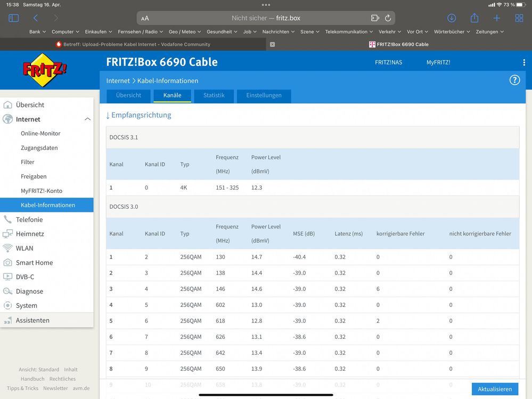Collapse the Internet menu section
The image size is (532, 399).
click(87, 119)
